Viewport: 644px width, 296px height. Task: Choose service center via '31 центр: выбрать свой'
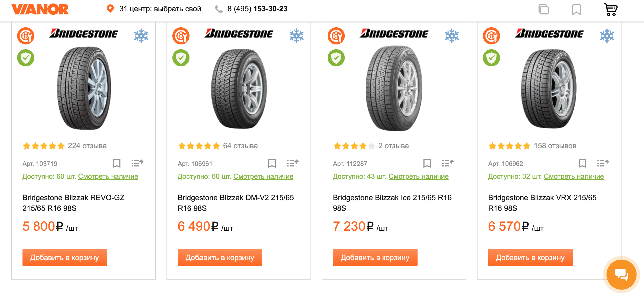(x=160, y=9)
